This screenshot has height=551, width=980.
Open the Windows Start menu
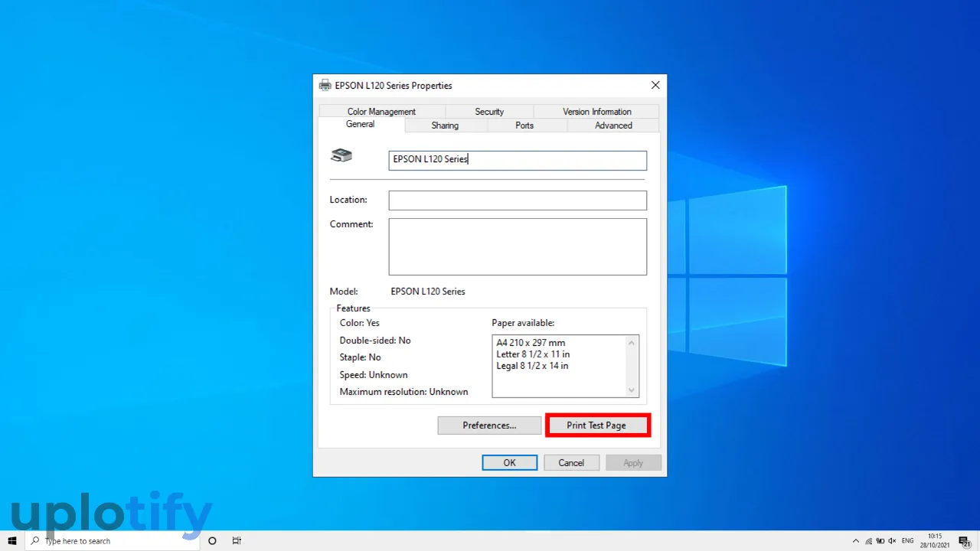[x=12, y=540]
